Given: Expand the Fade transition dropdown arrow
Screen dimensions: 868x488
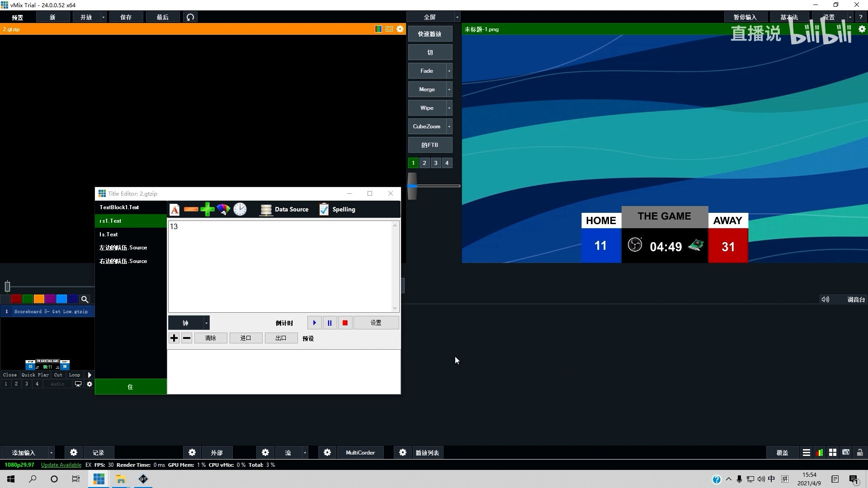Looking at the screenshot, I should (449, 71).
